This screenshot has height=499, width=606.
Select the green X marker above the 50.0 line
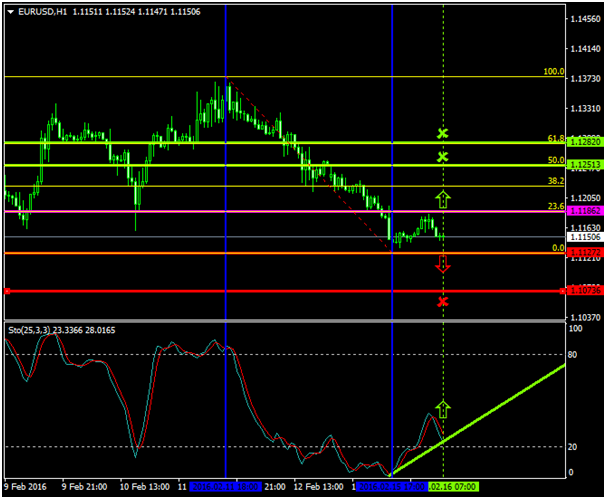click(443, 157)
